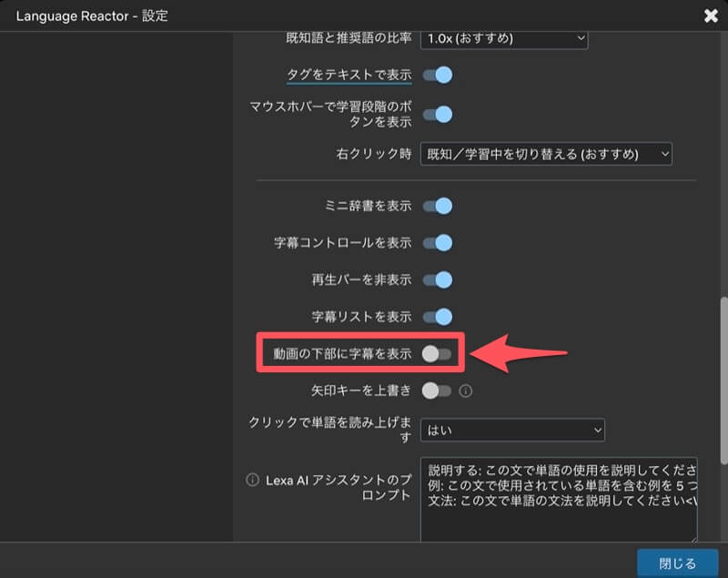The height and width of the screenshot is (578, 728).
Task: Close the settings dialog with the X icon
Action: tap(710, 15)
